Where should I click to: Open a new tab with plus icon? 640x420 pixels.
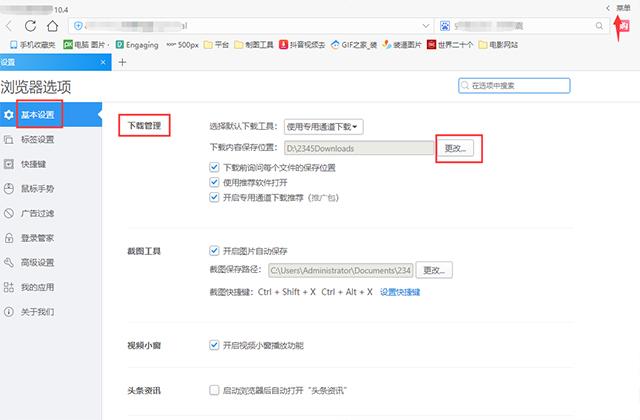(x=122, y=62)
